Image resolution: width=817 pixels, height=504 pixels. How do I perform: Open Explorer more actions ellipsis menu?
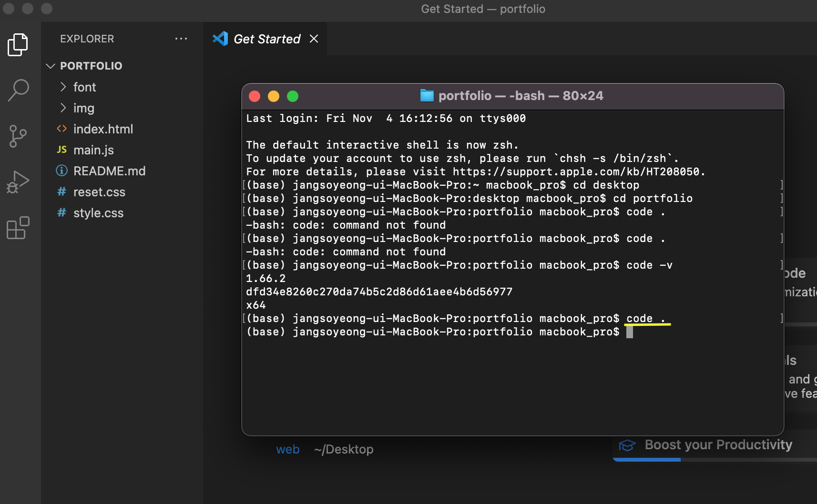point(181,39)
